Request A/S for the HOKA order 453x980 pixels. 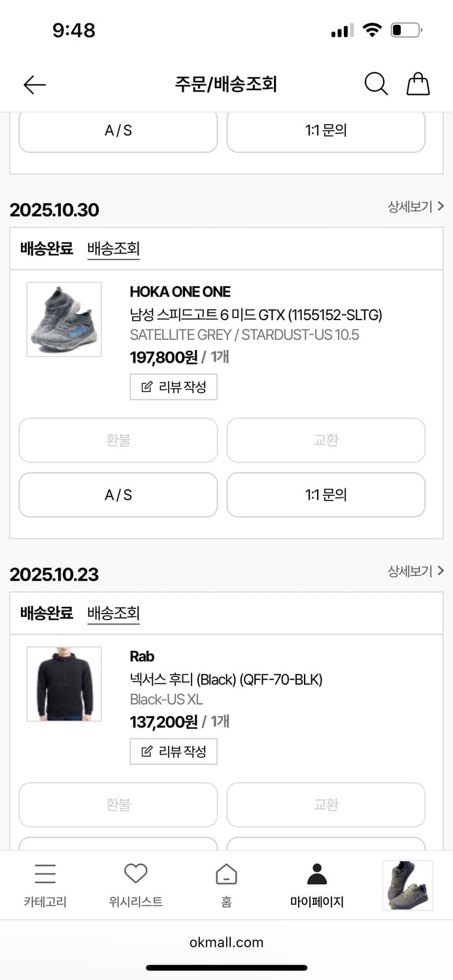click(118, 495)
